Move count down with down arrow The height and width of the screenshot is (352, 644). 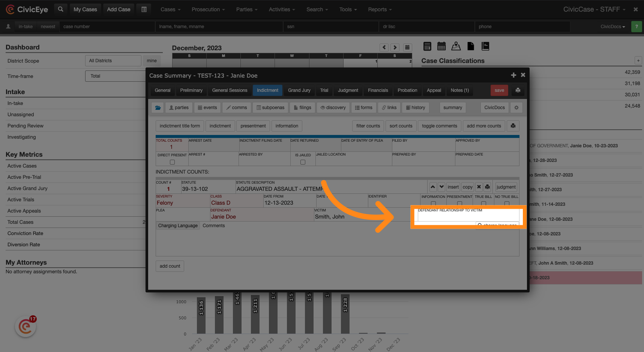(441, 187)
